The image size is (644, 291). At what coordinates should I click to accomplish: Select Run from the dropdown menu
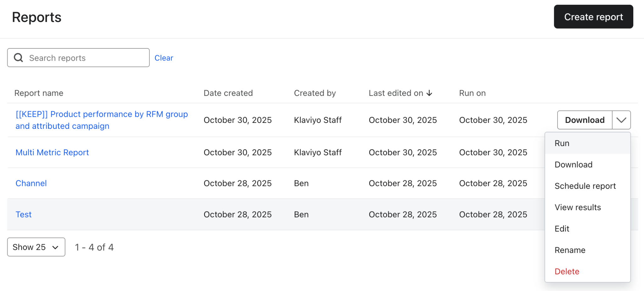pyautogui.click(x=562, y=143)
